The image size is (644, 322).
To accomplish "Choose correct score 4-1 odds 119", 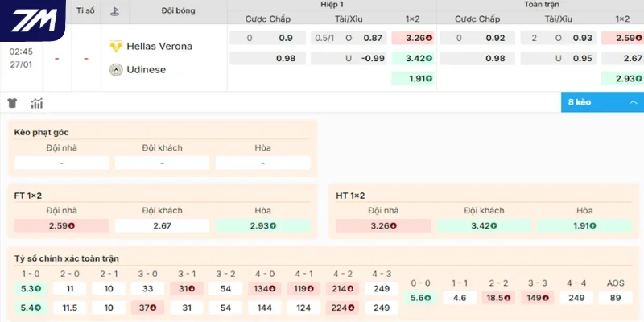I will pos(303,289).
